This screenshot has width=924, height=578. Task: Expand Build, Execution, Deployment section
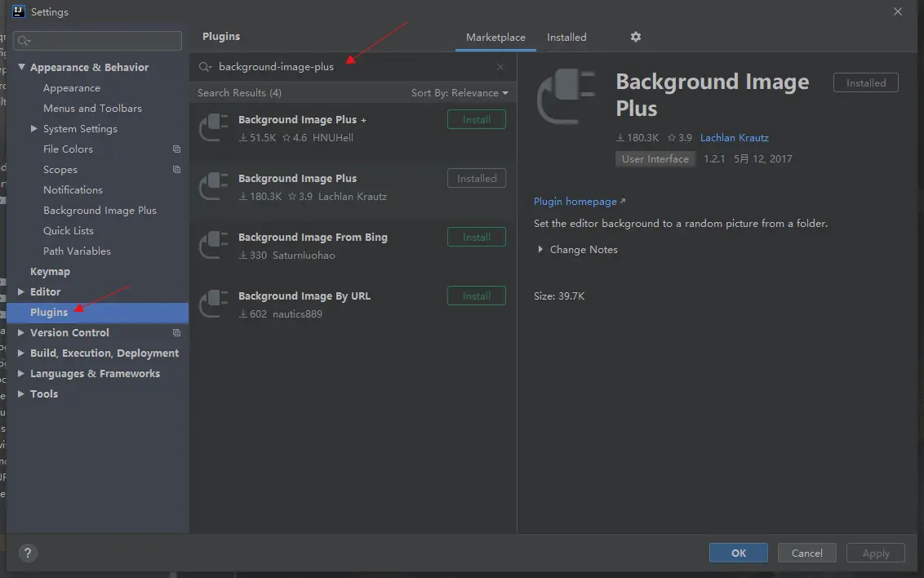pos(20,353)
